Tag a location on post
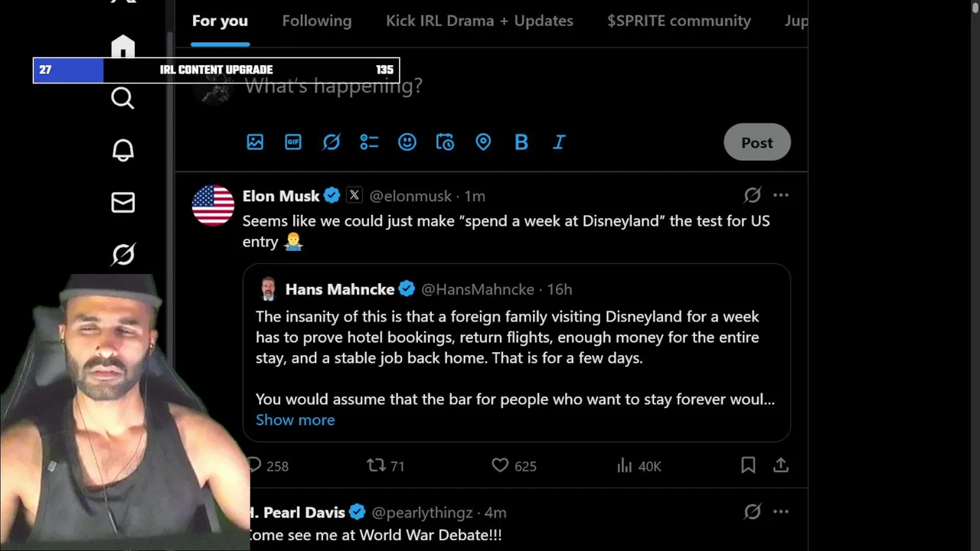Image resolution: width=980 pixels, height=551 pixels. [x=483, y=142]
